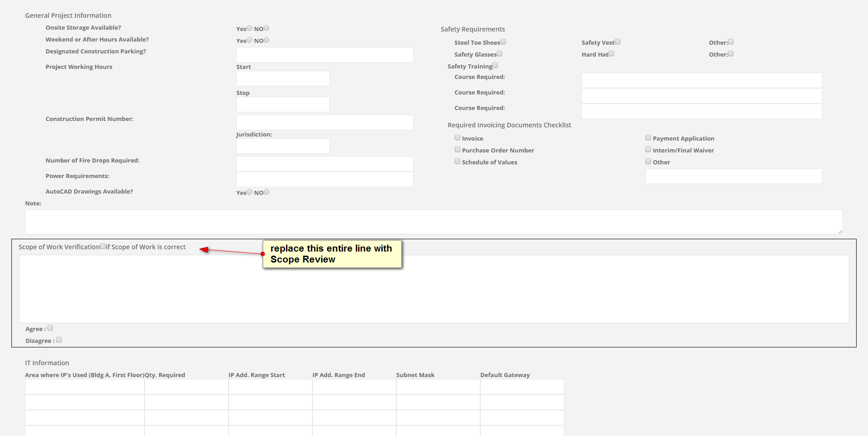Click the Designated Construction Parking label

tap(96, 51)
